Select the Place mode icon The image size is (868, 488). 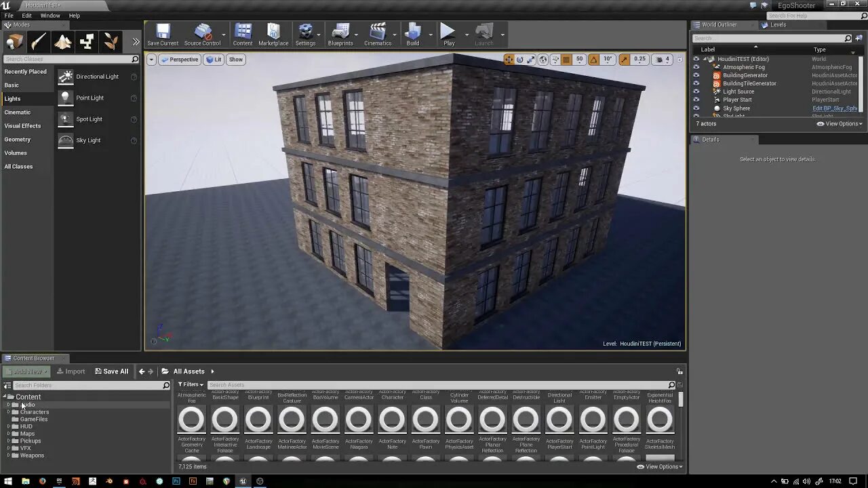point(14,42)
